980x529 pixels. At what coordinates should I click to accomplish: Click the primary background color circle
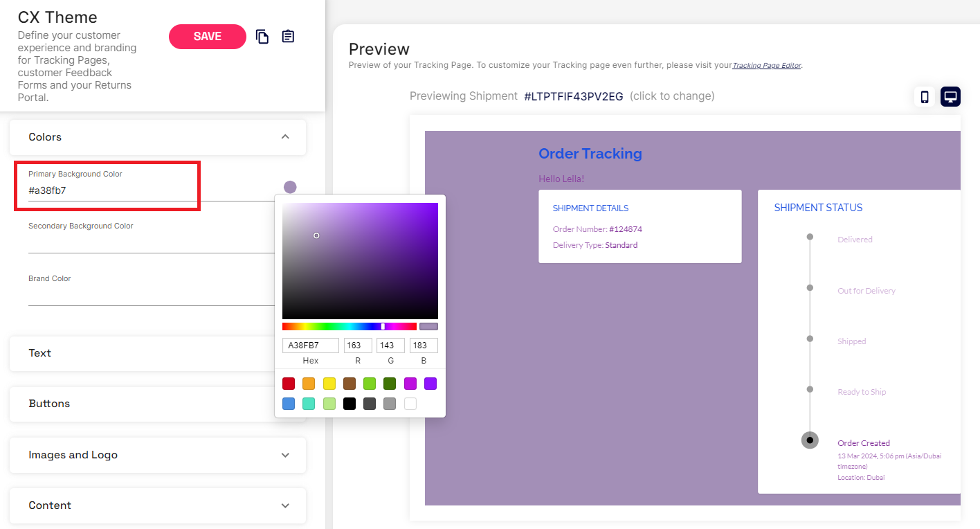pos(290,187)
